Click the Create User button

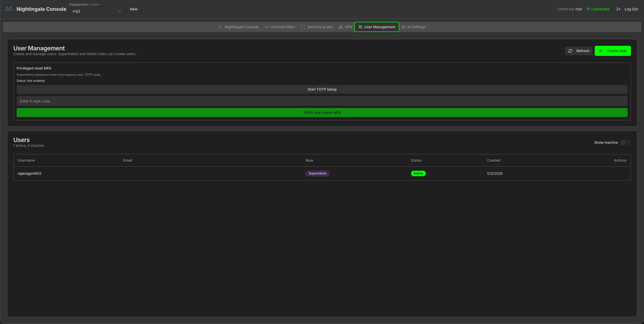[x=613, y=51]
